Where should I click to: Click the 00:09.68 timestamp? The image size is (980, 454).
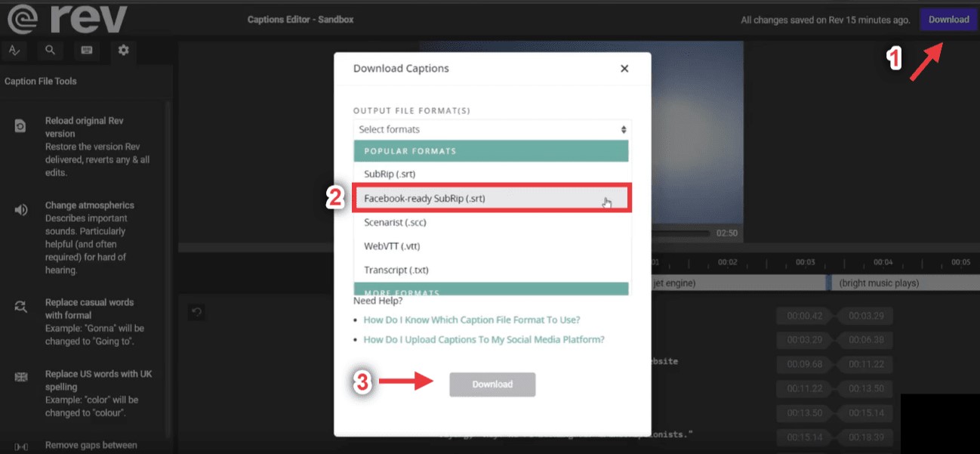click(x=803, y=364)
